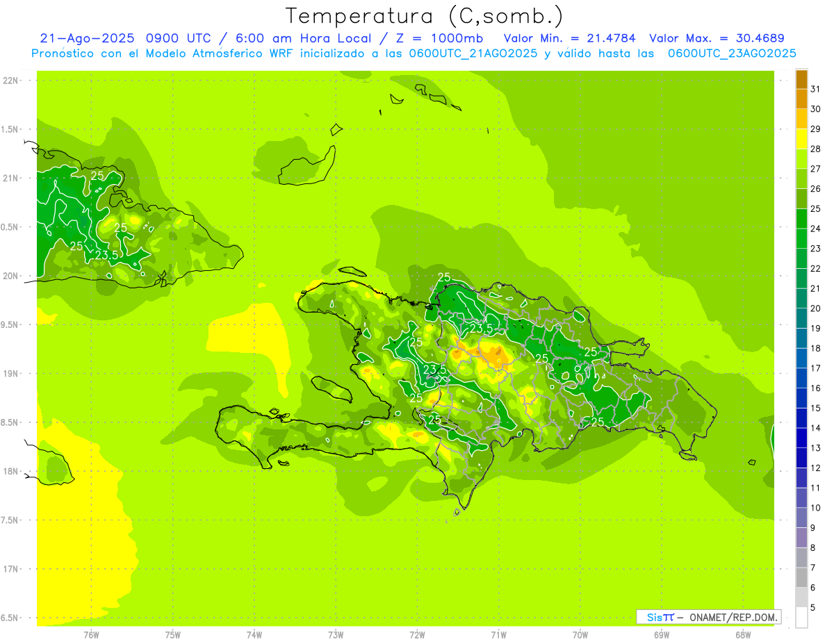Click the "15" legend value
This screenshot has width=834, height=644.
click(x=815, y=408)
